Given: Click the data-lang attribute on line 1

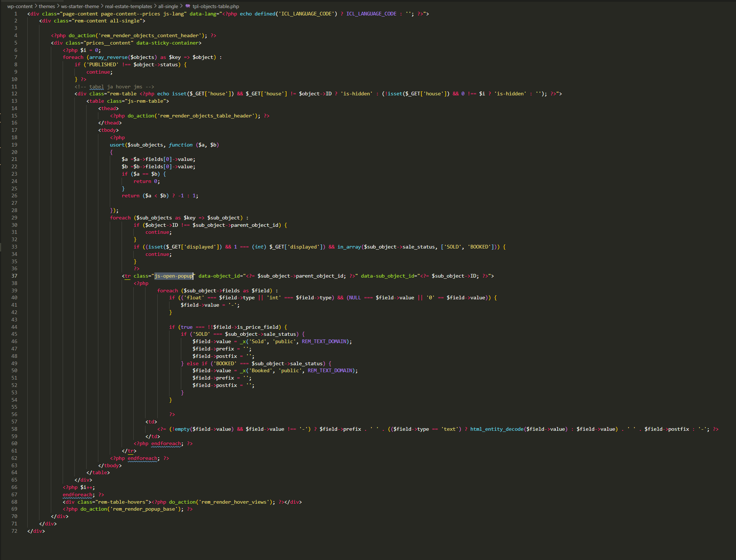Looking at the screenshot, I should (x=203, y=14).
